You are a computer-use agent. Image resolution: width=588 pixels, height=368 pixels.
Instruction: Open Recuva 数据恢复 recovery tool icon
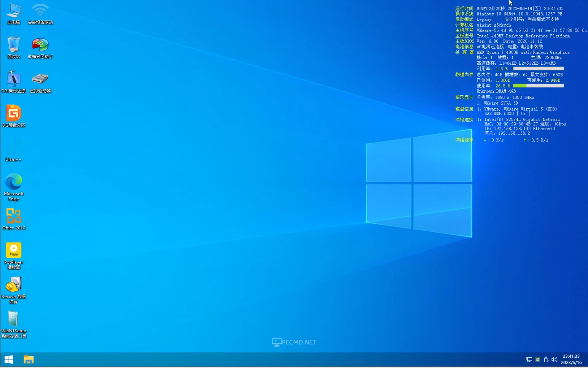[x=14, y=290]
